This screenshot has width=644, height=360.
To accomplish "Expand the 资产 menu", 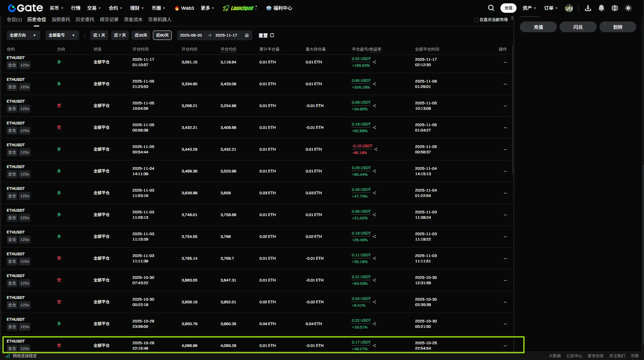I will tap(529, 8).
